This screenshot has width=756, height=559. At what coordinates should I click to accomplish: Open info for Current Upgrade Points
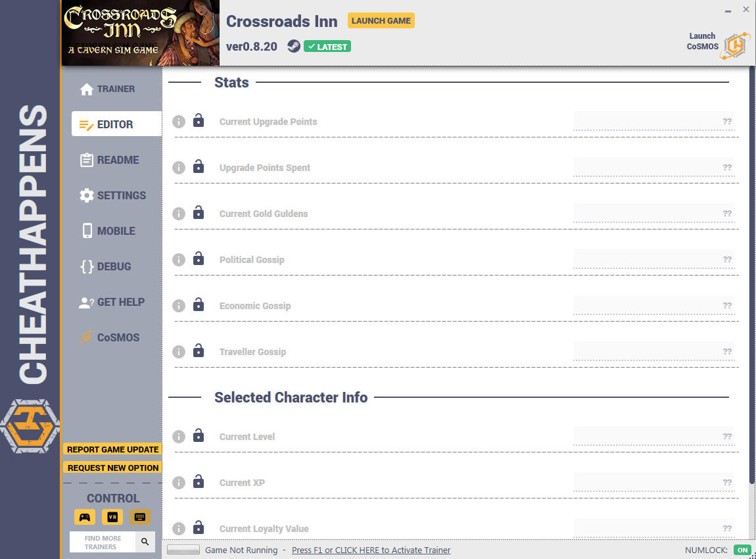pyautogui.click(x=179, y=122)
